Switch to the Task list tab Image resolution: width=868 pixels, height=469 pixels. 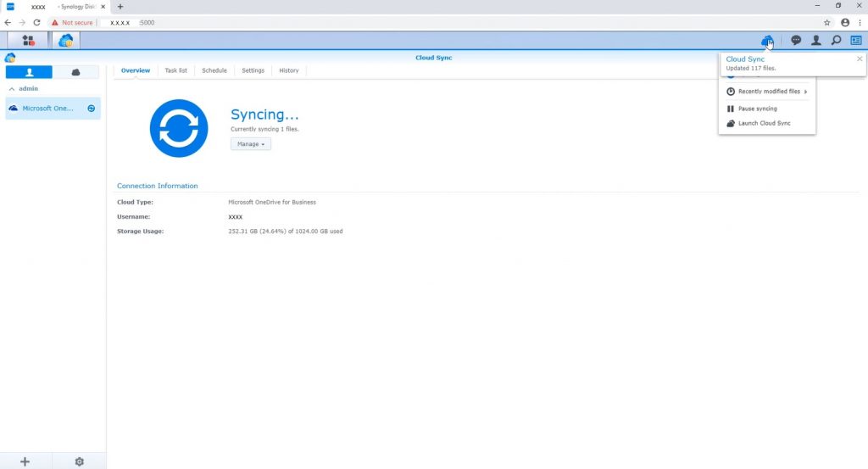(x=176, y=70)
